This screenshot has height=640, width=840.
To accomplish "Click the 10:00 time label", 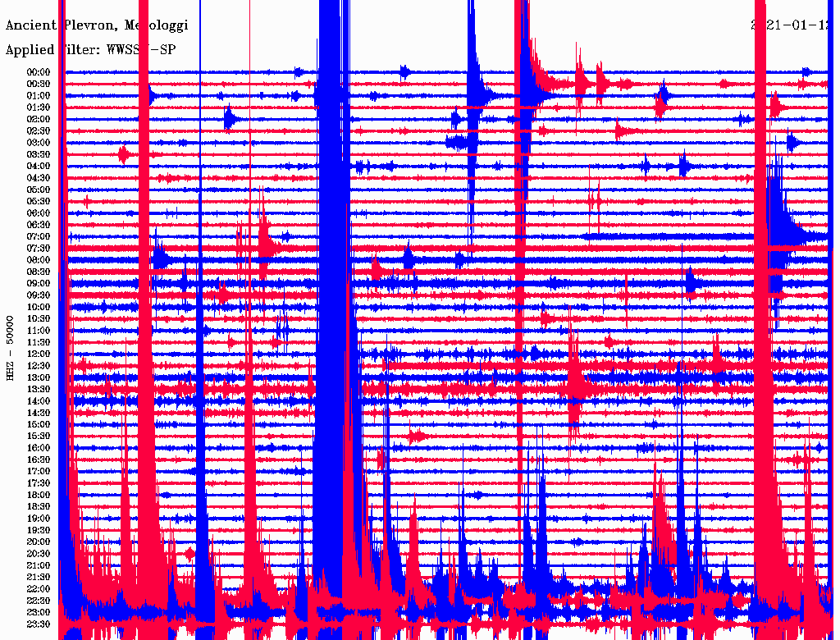I will pos(39,307).
